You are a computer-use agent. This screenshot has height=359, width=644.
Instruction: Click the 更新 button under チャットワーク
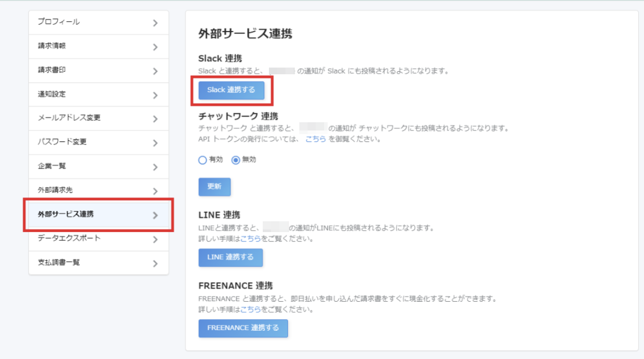pyautogui.click(x=214, y=187)
